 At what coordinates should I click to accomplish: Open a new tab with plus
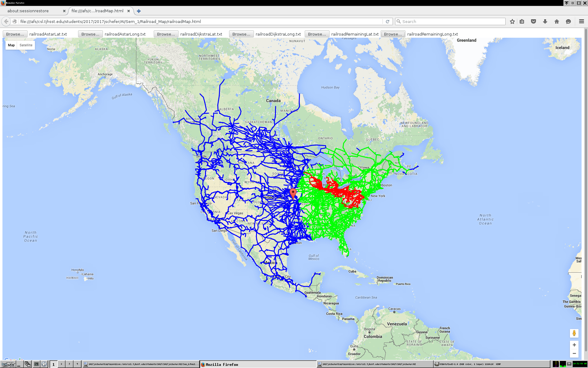click(139, 11)
